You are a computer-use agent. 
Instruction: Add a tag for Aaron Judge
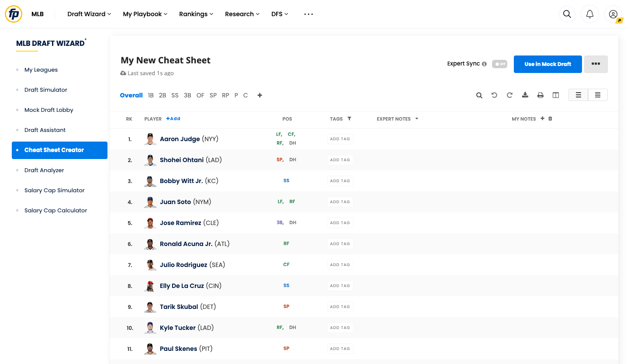pos(340,139)
